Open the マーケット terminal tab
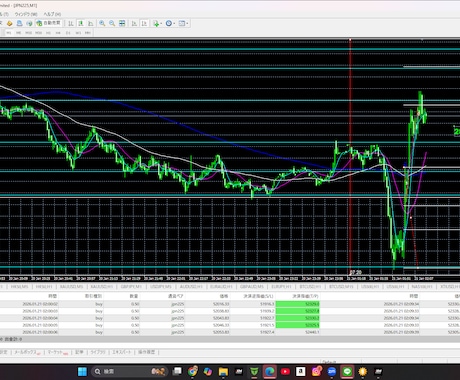Viewport: 460px width, 380px height. coord(57,352)
